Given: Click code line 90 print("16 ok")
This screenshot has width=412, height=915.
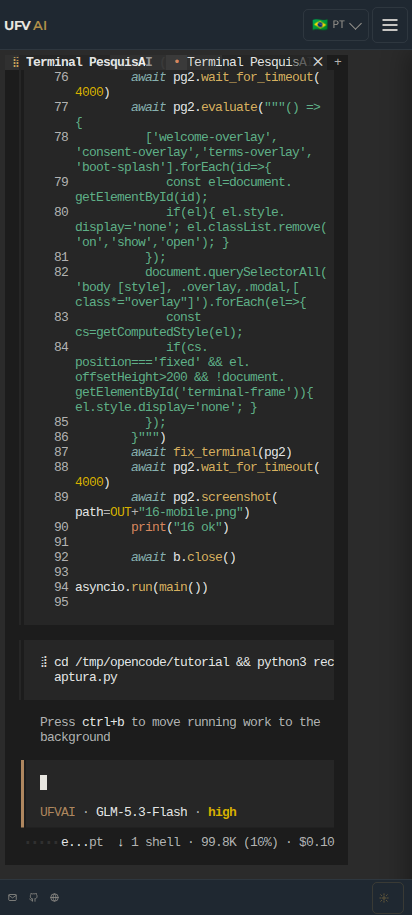Looking at the screenshot, I should tap(180, 528).
